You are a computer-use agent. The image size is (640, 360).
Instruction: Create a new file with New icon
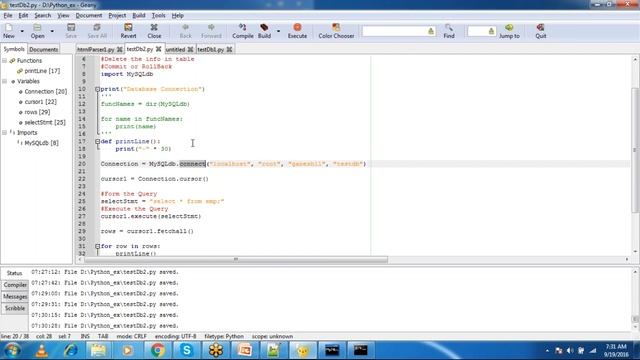tap(9, 31)
